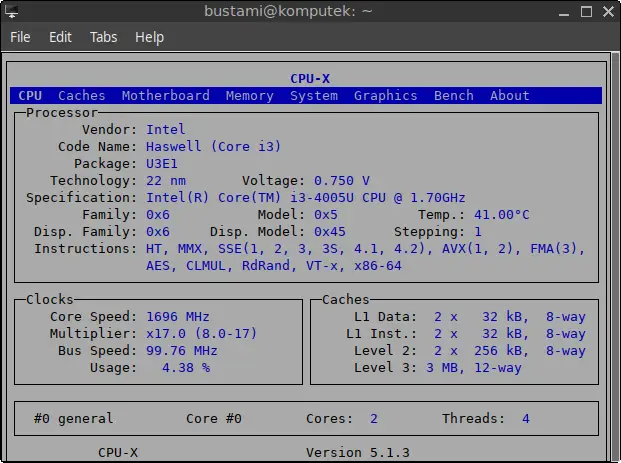Switch to the Memory tab
This screenshot has width=621, height=463.
point(250,96)
